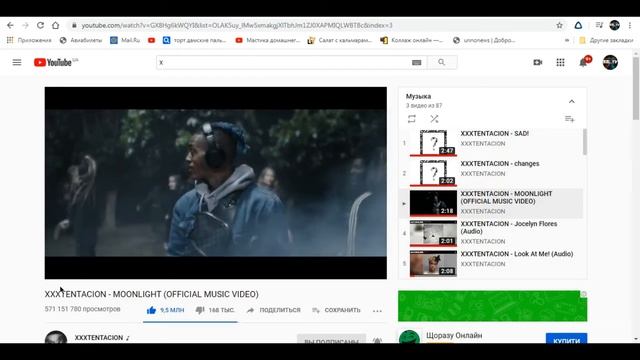Viewport: 640px width, 360px height.
Task: Open the notifications bell
Action: point(583,62)
